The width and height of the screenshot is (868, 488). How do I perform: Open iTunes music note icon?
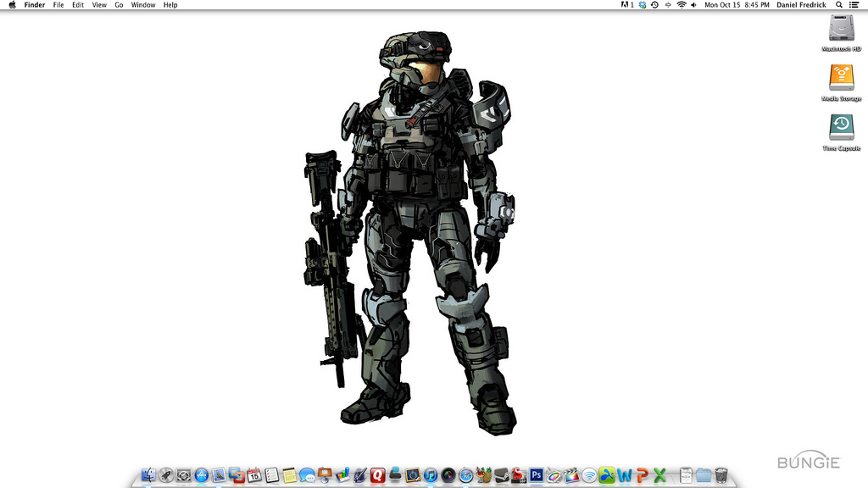tap(431, 474)
